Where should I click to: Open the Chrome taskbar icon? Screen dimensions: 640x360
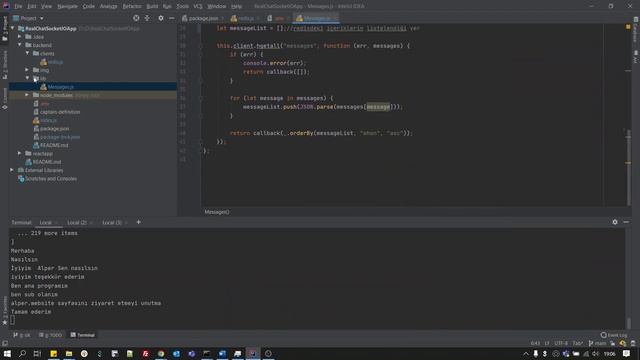click(161, 353)
